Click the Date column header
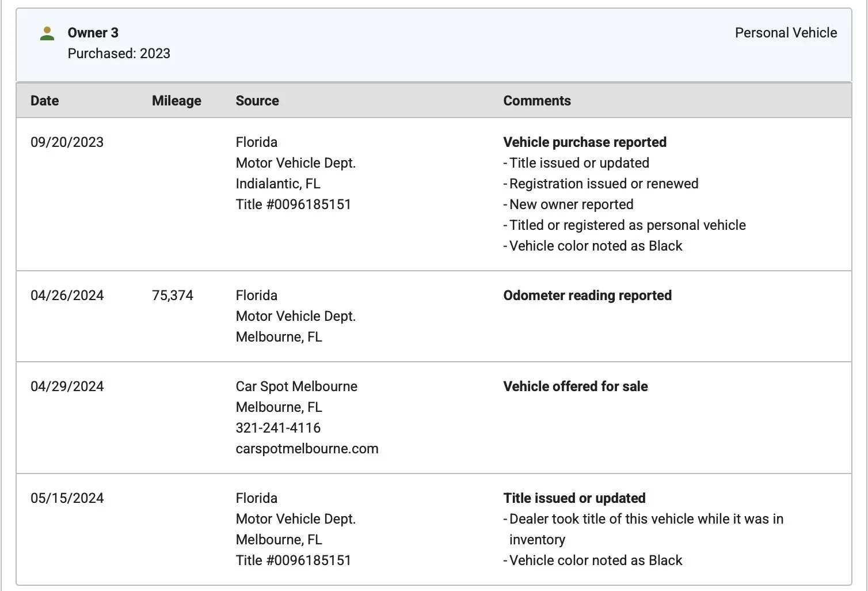 coord(44,101)
